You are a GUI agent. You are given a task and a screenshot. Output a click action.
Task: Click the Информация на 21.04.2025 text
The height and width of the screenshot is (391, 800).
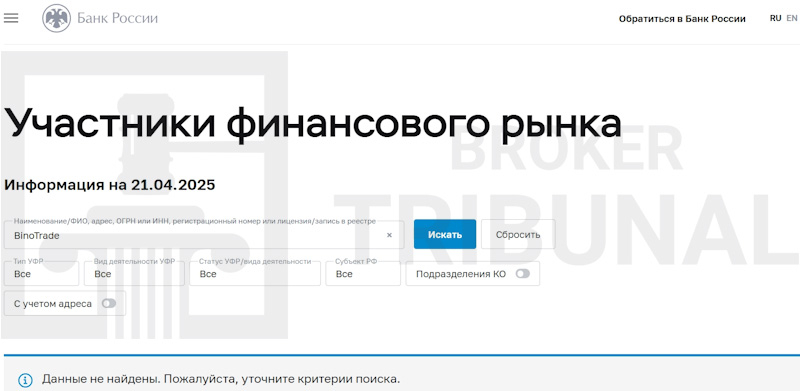[x=110, y=185]
